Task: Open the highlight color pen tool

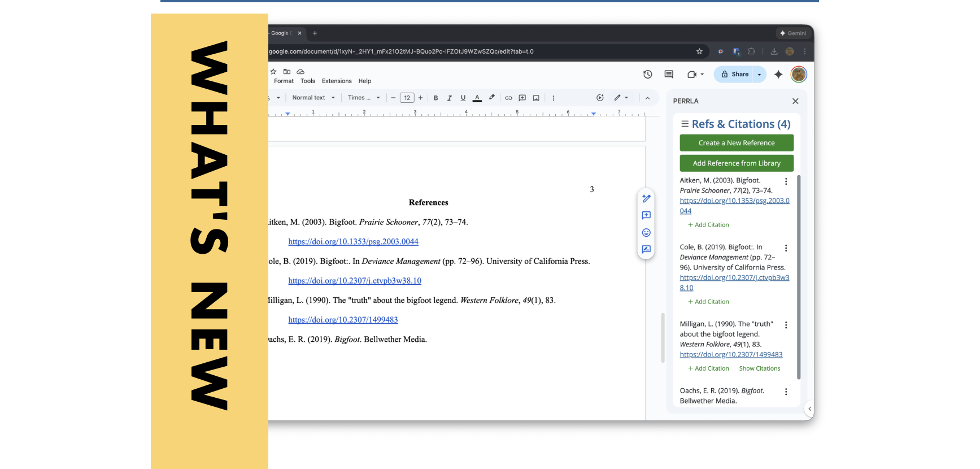Action: [492, 98]
